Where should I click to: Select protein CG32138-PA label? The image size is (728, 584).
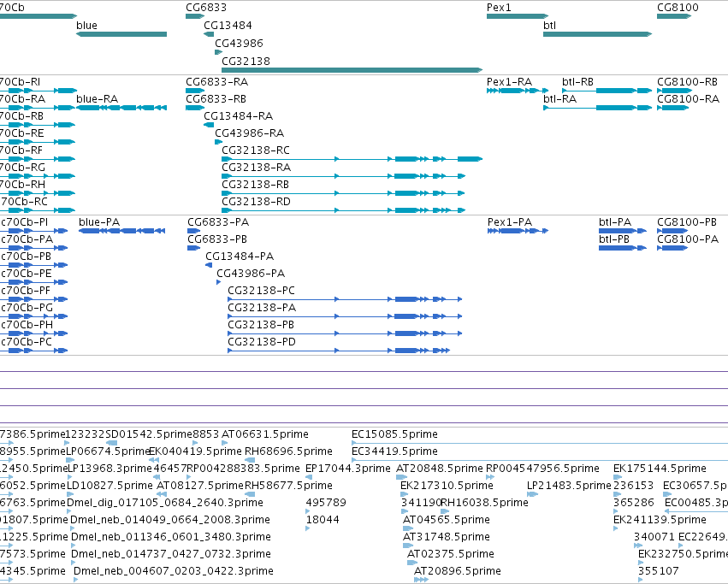pyautogui.click(x=262, y=307)
